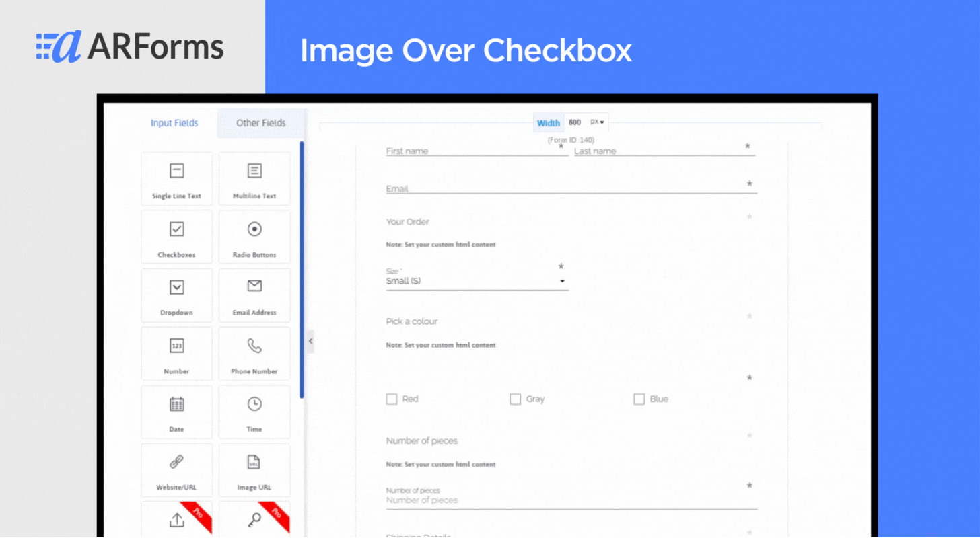Open the Size dropdown showing Small (S)
Screen dimensions: 980x538
point(477,281)
